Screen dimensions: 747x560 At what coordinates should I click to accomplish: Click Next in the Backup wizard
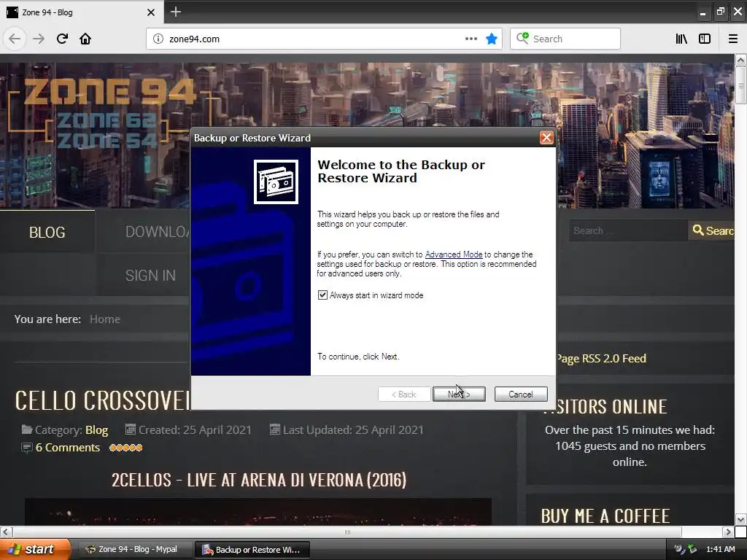coord(459,394)
